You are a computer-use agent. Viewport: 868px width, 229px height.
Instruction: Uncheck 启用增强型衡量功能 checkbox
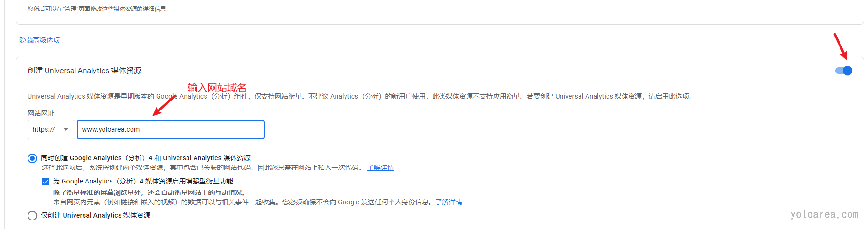coord(46,181)
